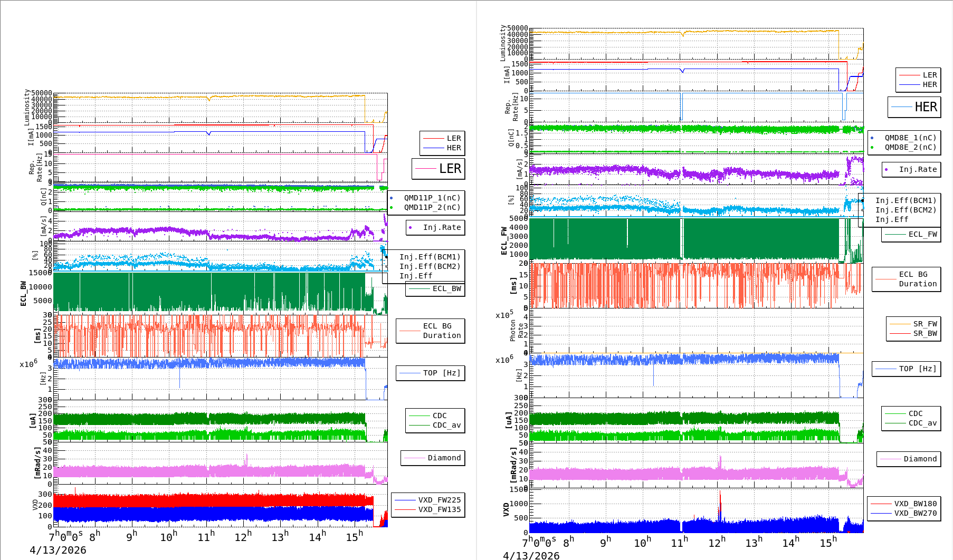The height and width of the screenshot is (560, 953).
Task: Click the large HER legend box
Action: pos(914,107)
